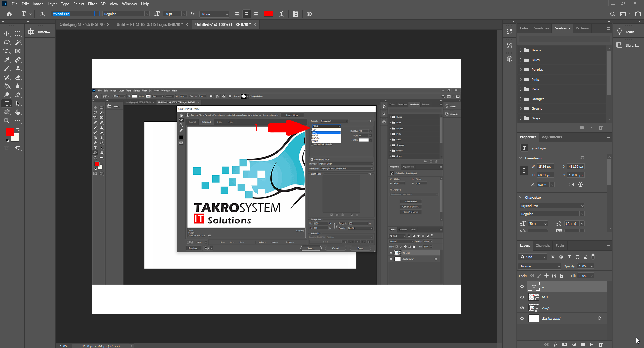Hide the text layer named 1

[522, 287]
